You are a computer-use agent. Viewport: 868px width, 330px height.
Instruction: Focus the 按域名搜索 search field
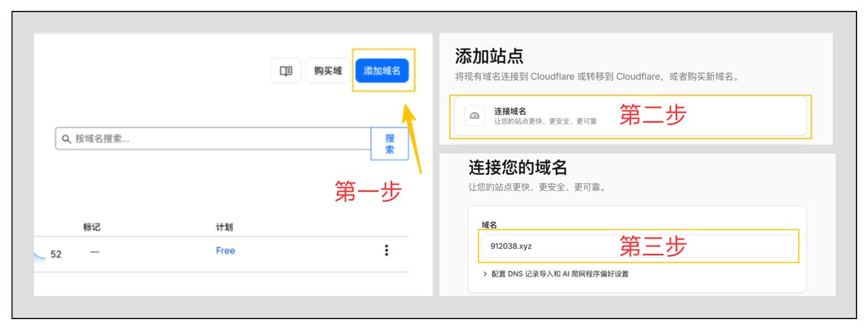(x=213, y=138)
